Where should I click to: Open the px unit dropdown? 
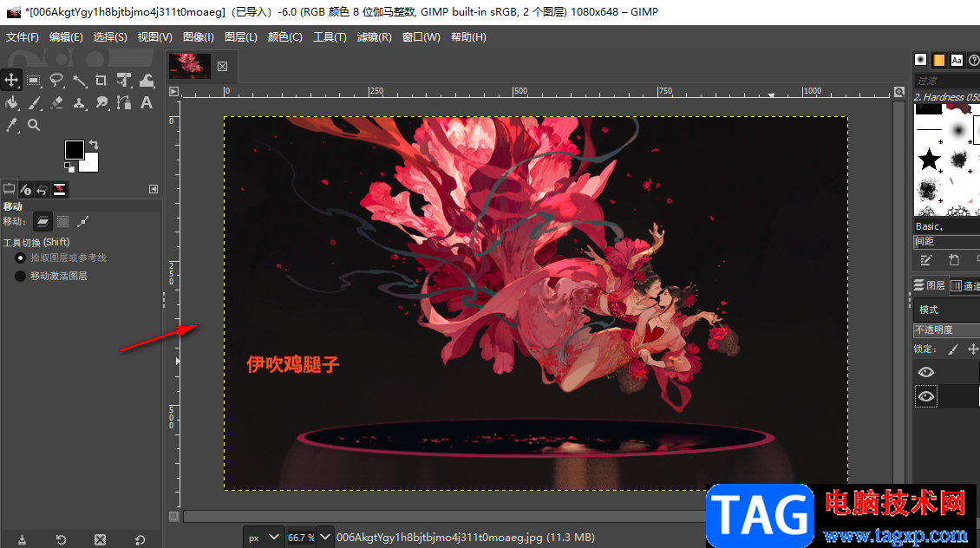coord(263,538)
